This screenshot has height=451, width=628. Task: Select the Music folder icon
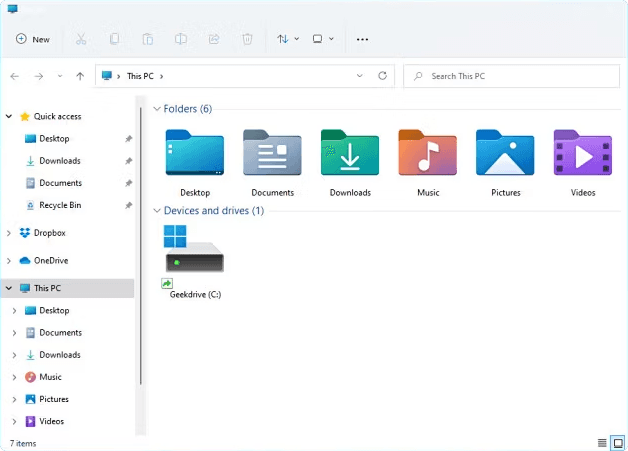click(x=427, y=152)
